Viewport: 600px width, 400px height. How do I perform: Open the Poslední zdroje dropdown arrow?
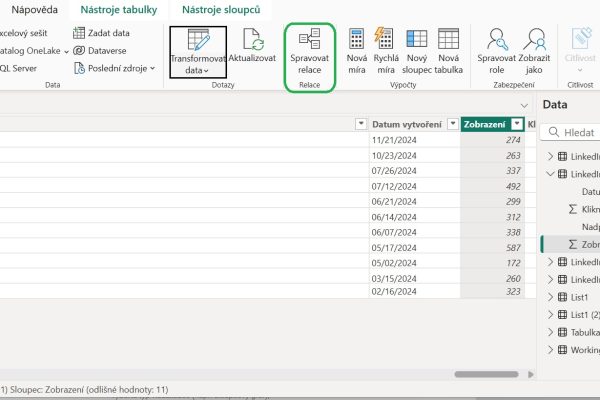[152, 68]
